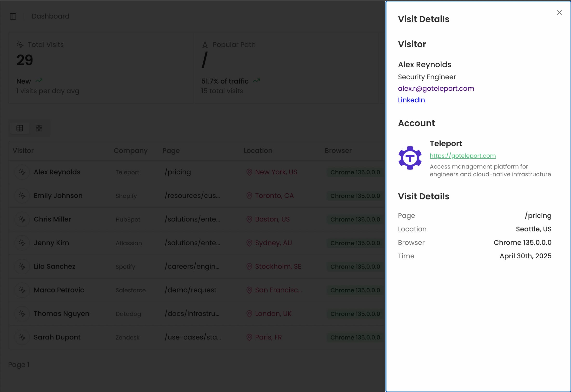571x392 pixels.
Task: Click Jenny Kim row avatar icon
Action: pyautogui.click(x=22, y=243)
